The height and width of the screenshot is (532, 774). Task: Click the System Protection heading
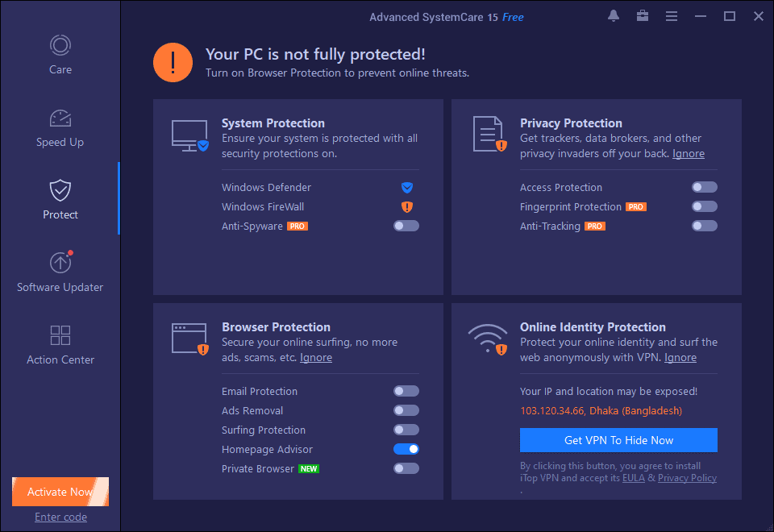pos(273,123)
